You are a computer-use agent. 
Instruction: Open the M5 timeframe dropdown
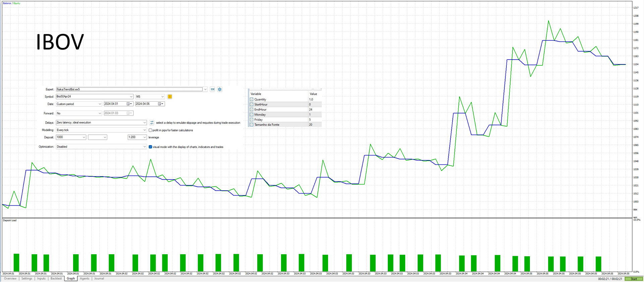click(150, 96)
